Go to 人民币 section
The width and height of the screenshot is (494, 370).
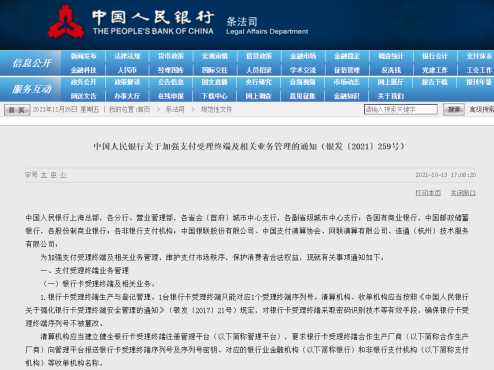[127, 70]
